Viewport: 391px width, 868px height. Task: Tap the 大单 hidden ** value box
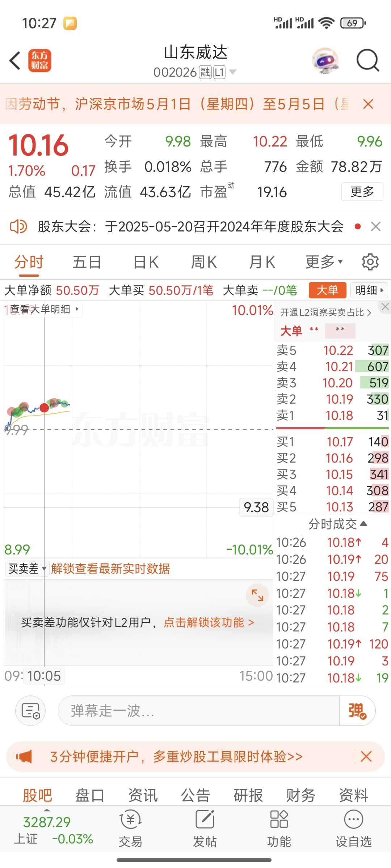[340, 330]
